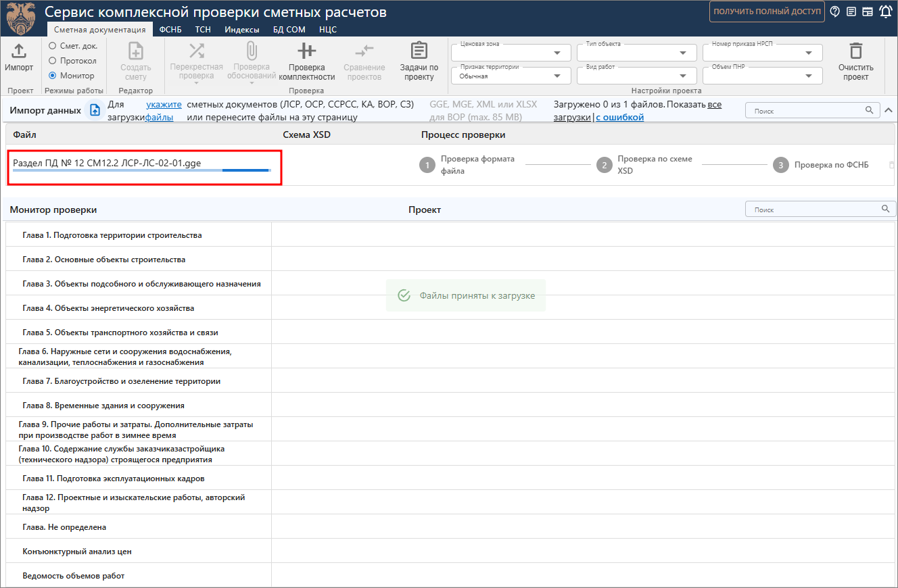Select the Смет. док. radio button

52,46
